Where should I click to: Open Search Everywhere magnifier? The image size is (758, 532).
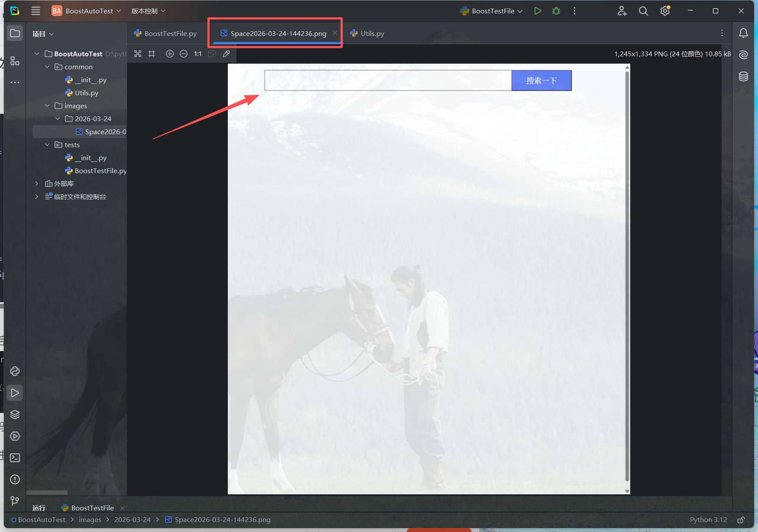[x=644, y=11]
